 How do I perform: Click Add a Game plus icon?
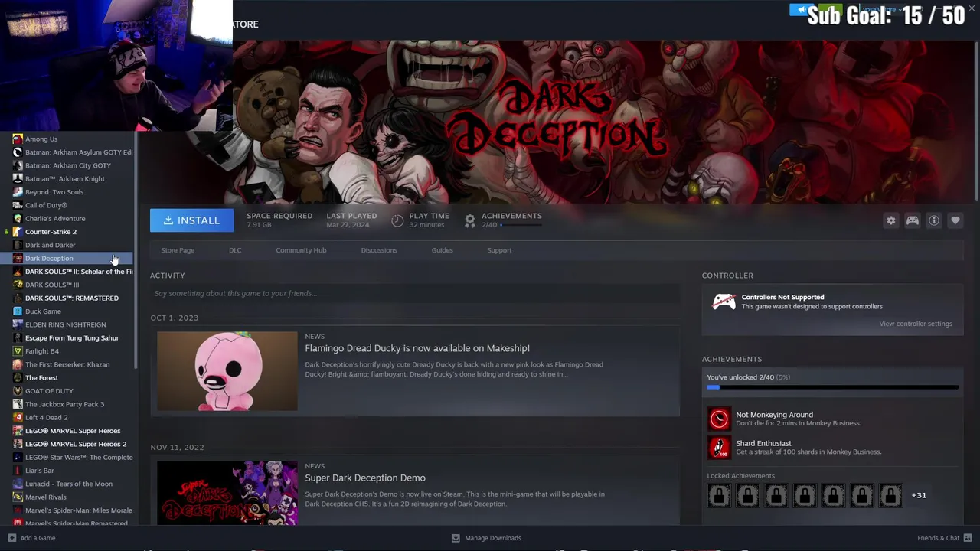click(11, 538)
